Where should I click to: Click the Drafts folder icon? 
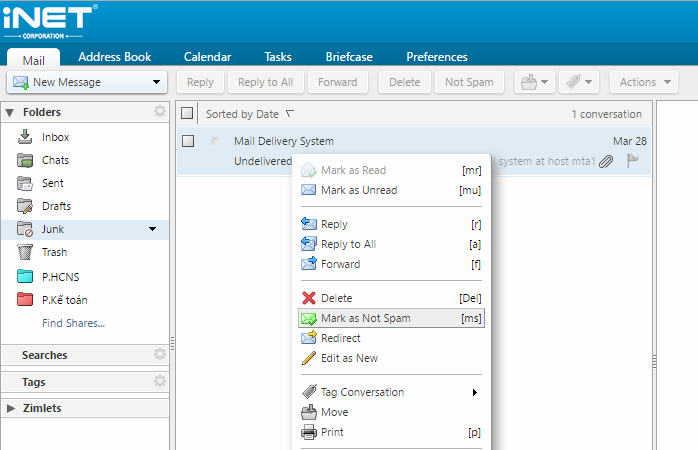(25, 206)
